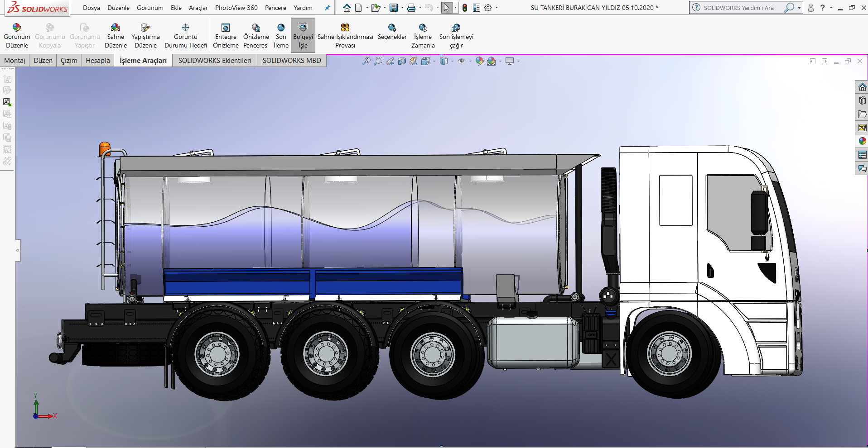Toggle the Section View icon
The height and width of the screenshot is (448, 868).
(x=402, y=61)
